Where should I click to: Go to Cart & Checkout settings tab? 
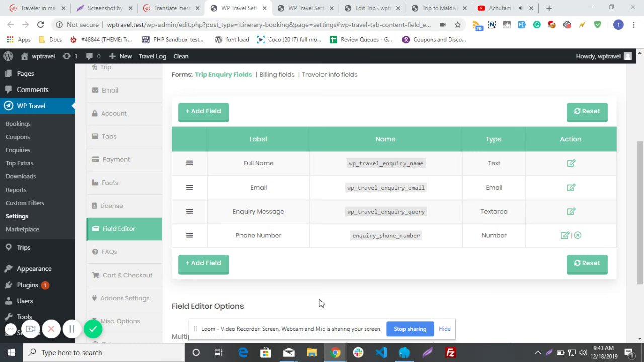click(124, 275)
